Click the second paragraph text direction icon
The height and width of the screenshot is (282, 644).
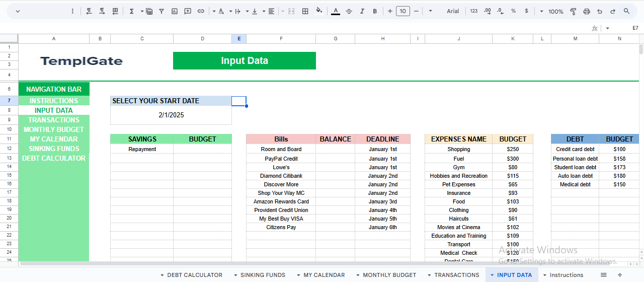point(102,11)
